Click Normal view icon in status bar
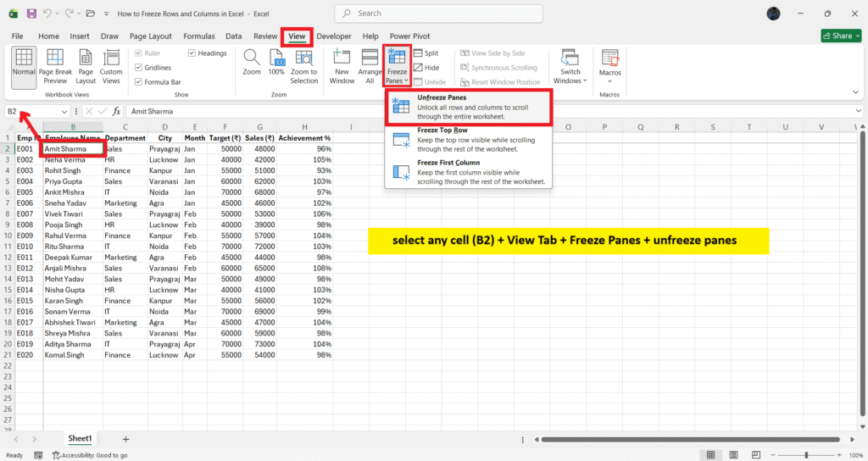Viewport: 868px width, 461px height. point(711,455)
